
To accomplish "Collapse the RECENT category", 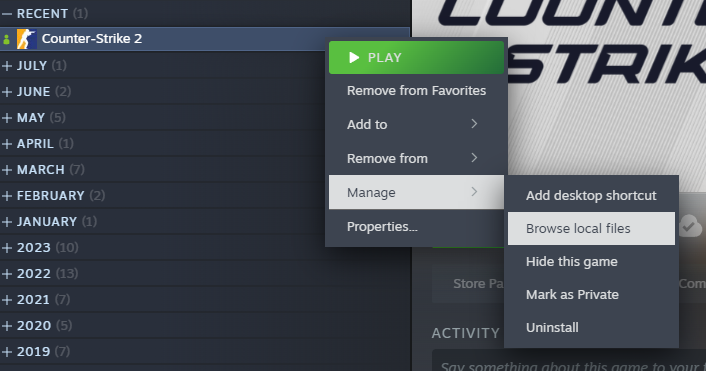I will (7, 14).
